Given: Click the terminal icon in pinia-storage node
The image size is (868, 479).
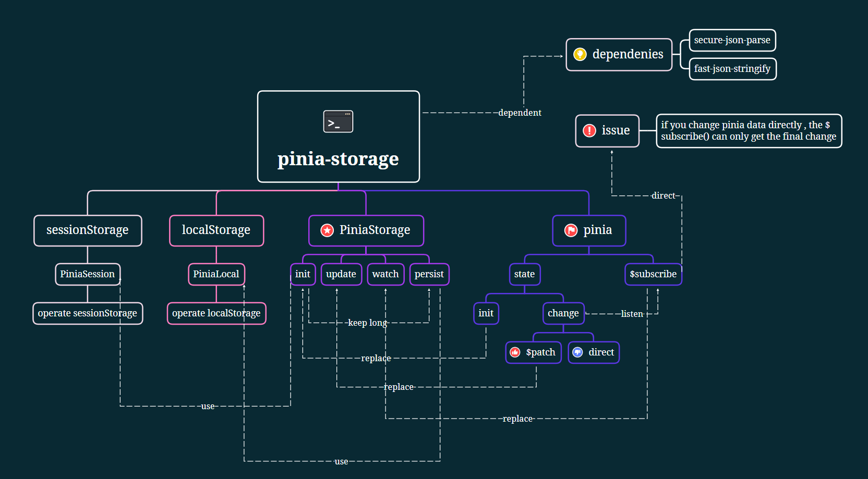Looking at the screenshot, I should tap(338, 121).
